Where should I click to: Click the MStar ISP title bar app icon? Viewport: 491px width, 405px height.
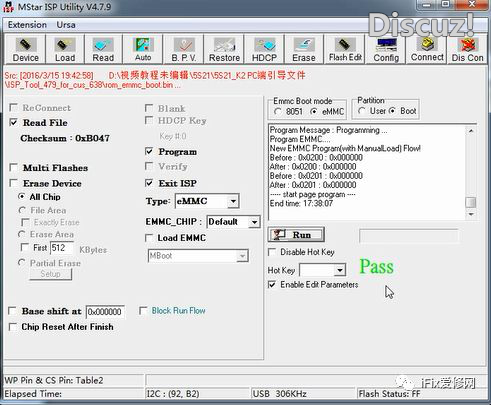tap(8, 6)
